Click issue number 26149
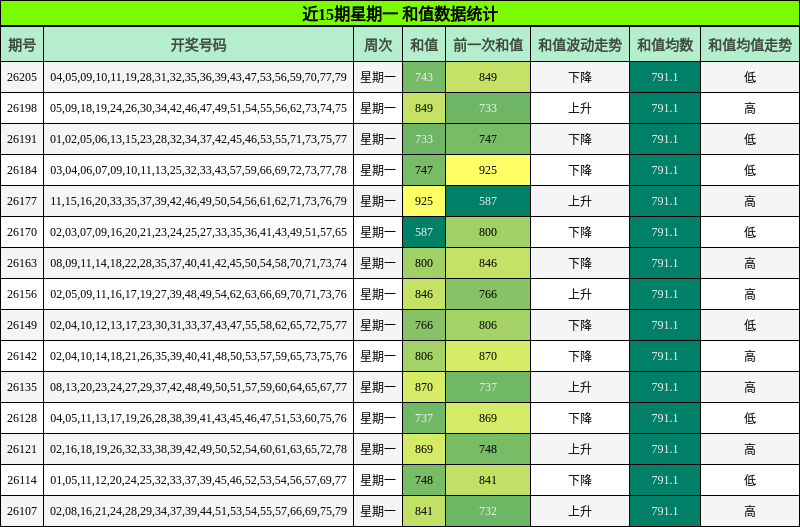Image resolution: width=800 pixels, height=527 pixels. point(22,325)
